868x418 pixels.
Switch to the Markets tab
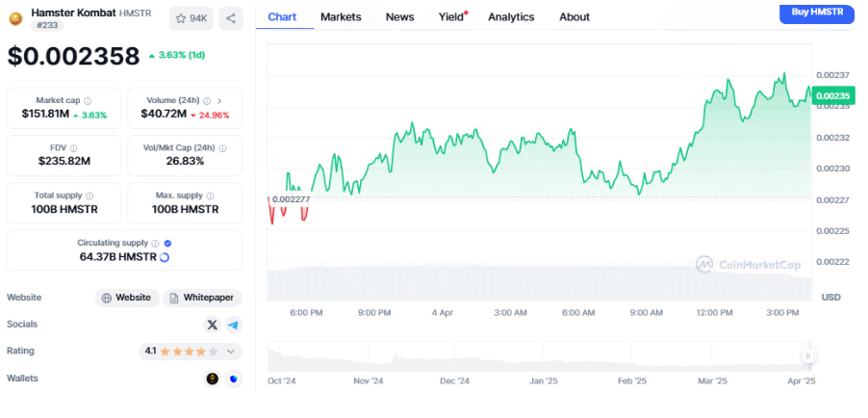tap(341, 16)
